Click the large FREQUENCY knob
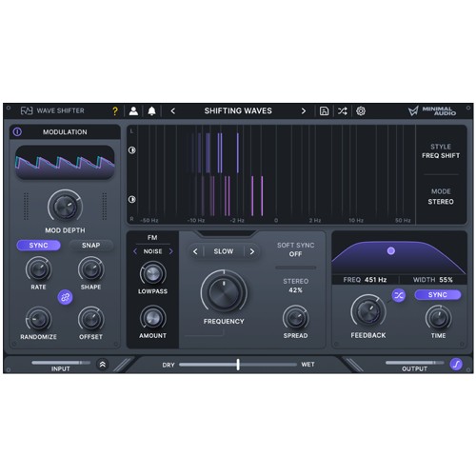 click(x=224, y=292)
